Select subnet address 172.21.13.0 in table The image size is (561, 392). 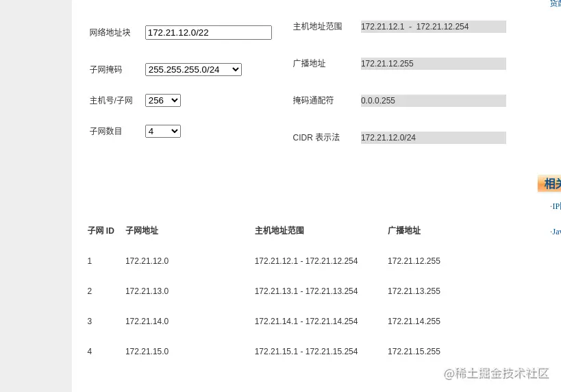pos(147,291)
